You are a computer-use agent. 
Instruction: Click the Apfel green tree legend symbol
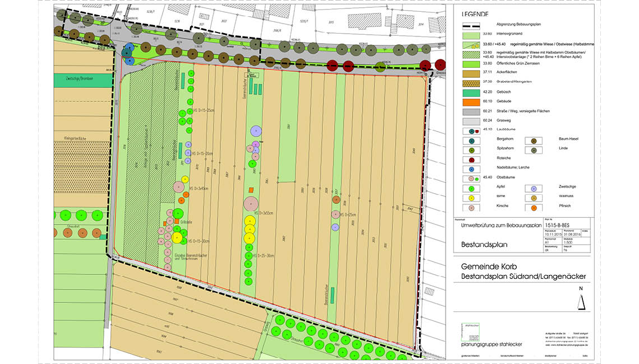(472, 188)
